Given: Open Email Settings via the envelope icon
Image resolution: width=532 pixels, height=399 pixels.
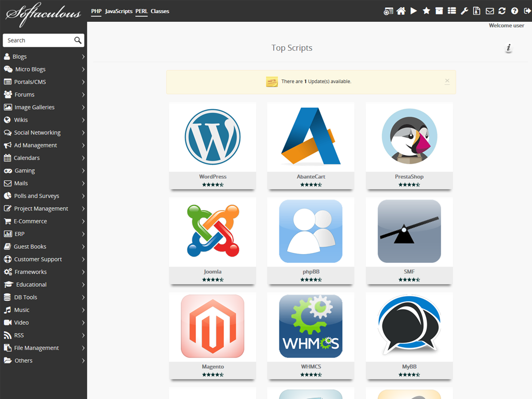Looking at the screenshot, I should coord(489,10).
